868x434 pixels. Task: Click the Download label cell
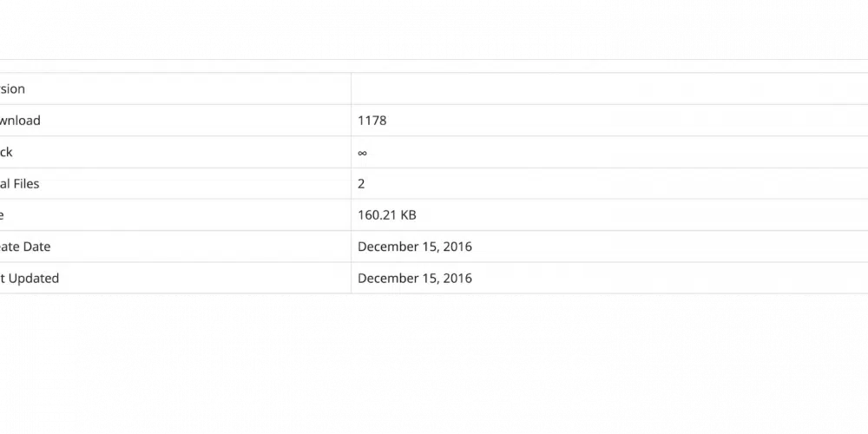pos(20,121)
